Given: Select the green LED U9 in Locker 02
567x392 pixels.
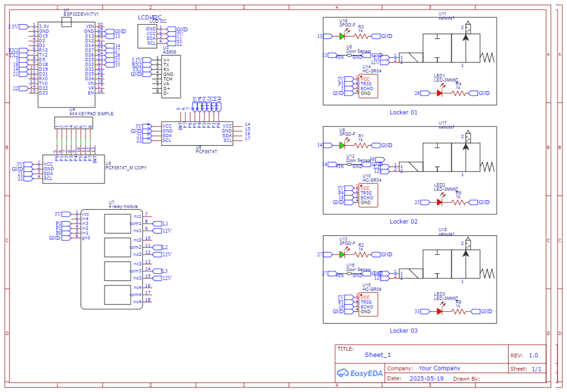Looking at the screenshot, I should [342, 145].
